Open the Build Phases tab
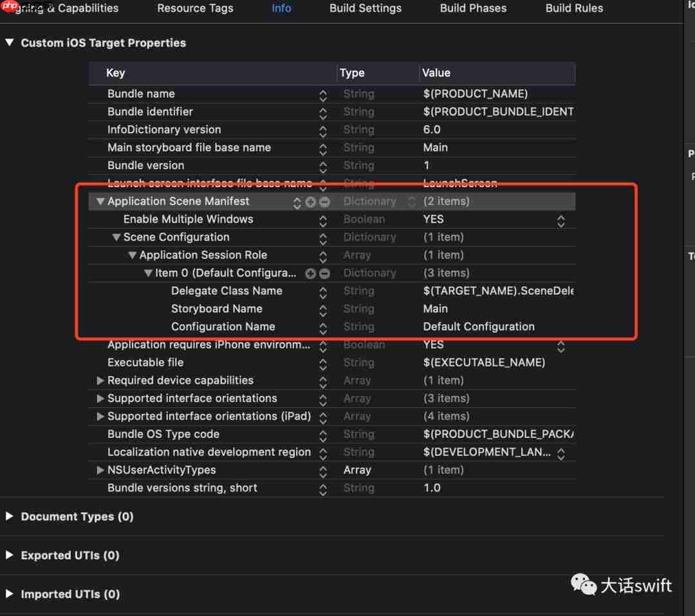Image resolution: width=695 pixels, height=616 pixels. pos(473,8)
